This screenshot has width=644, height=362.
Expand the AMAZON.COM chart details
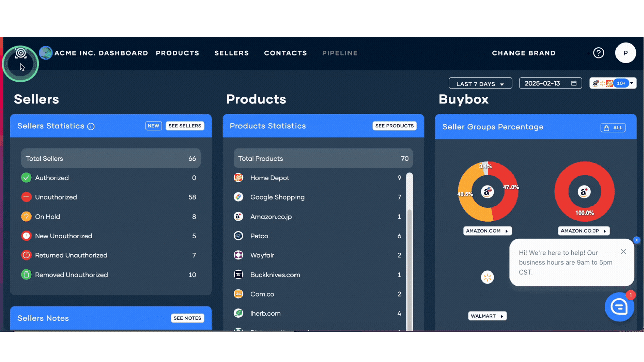[x=487, y=231]
